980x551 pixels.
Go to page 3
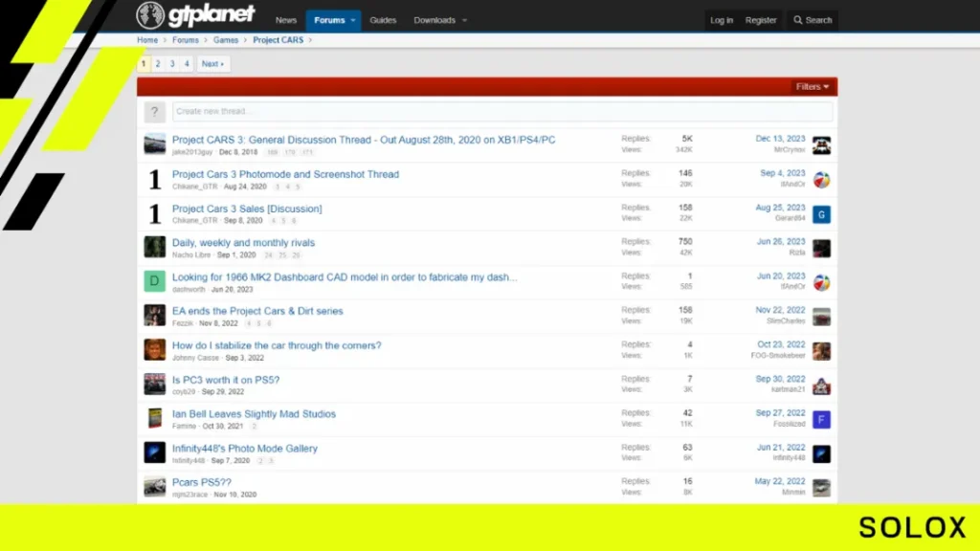coord(172,64)
